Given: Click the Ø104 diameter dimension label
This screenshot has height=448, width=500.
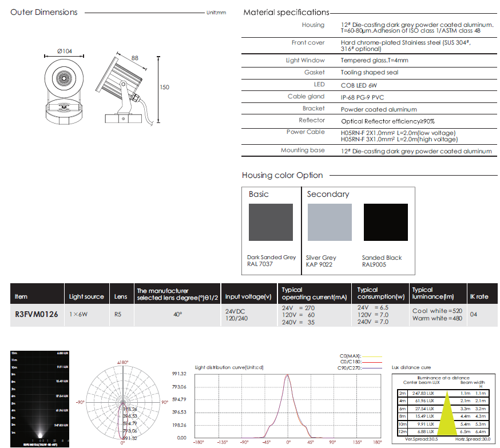Looking at the screenshot, I should 64,51.
